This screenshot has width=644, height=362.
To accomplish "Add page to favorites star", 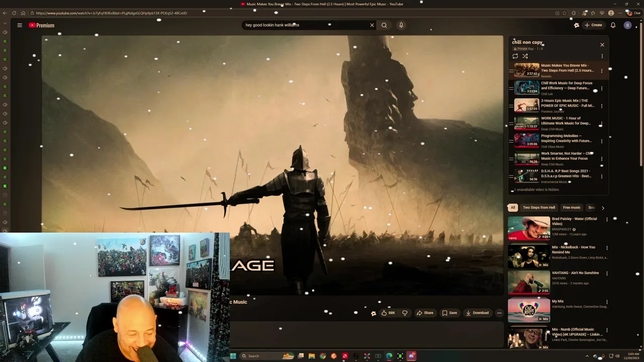I will [565, 13].
